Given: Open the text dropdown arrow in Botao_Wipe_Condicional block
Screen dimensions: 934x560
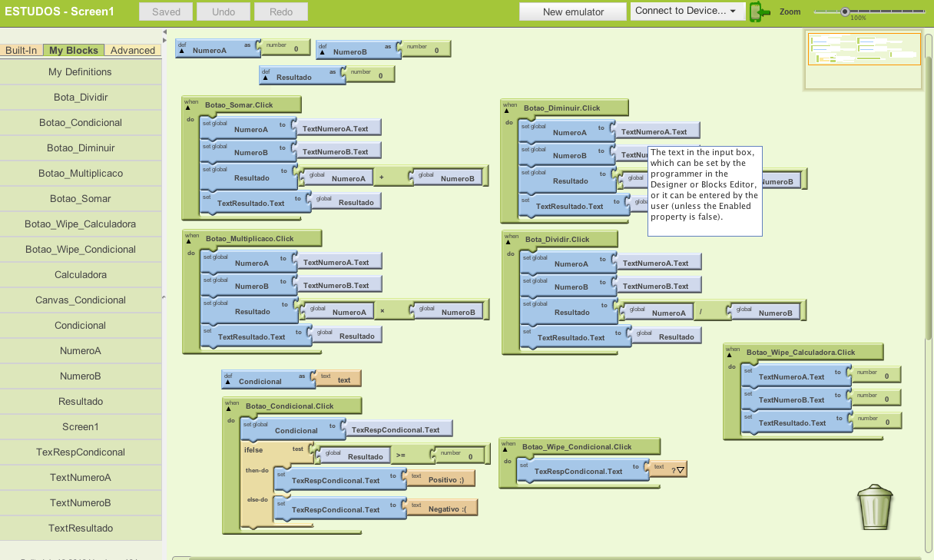Looking at the screenshot, I should pyautogui.click(x=681, y=470).
